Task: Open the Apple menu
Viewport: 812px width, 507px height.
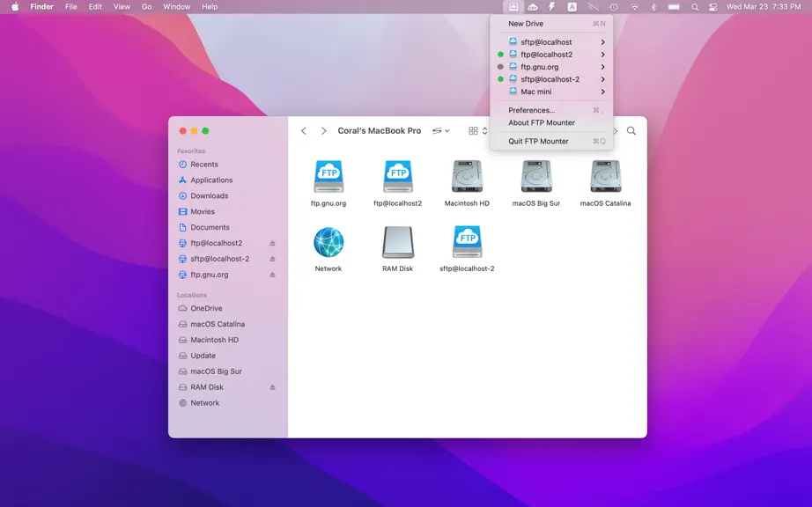Action: click(x=15, y=7)
